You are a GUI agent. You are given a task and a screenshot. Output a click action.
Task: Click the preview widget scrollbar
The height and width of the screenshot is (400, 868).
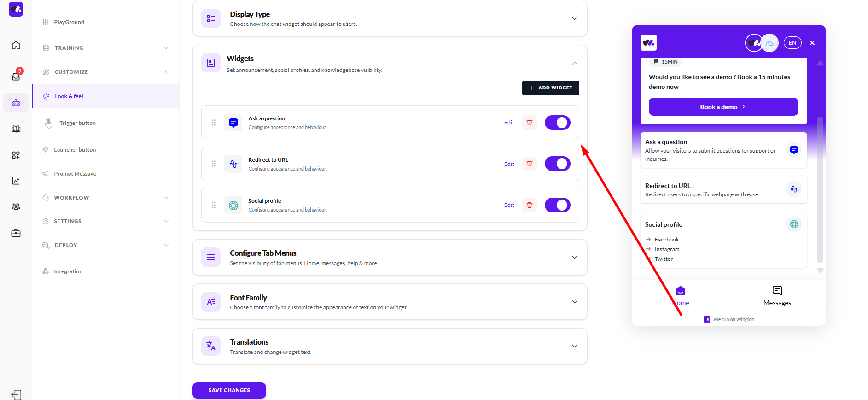[x=820, y=189]
